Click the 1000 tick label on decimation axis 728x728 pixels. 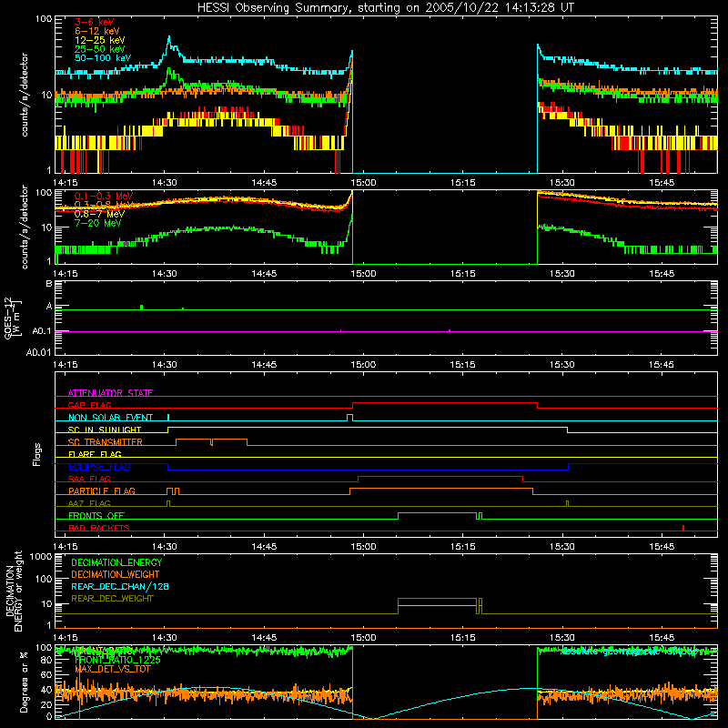click(41, 557)
